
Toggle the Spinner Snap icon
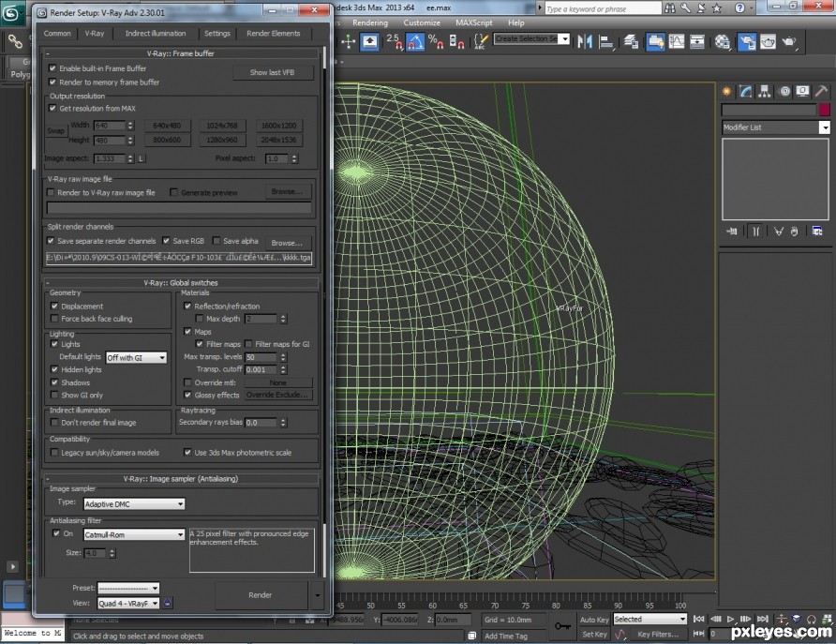click(456, 41)
